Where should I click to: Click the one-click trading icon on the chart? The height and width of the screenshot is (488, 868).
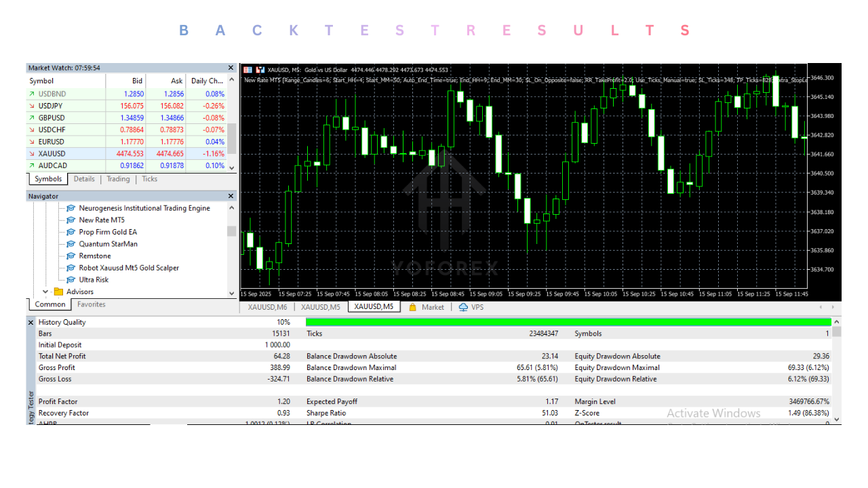(x=260, y=69)
